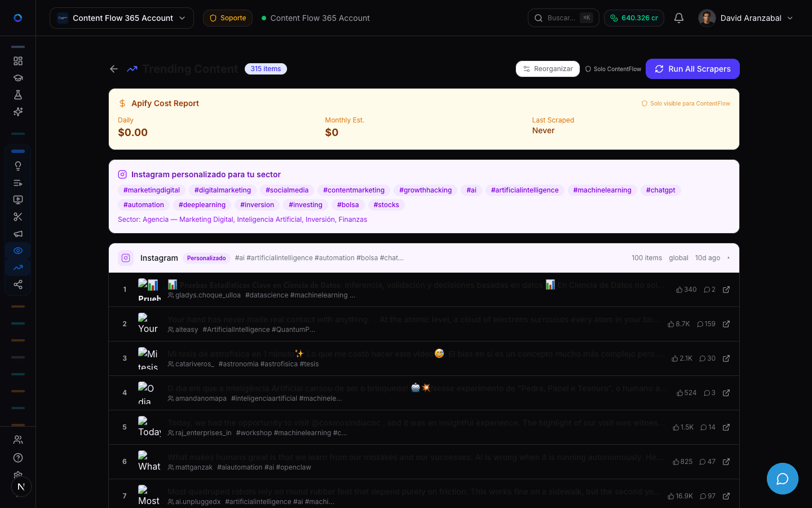This screenshot has width=812, height=508.
Task: Select the #digitalmarketing hashtag chip
Action: click(223, 190)
